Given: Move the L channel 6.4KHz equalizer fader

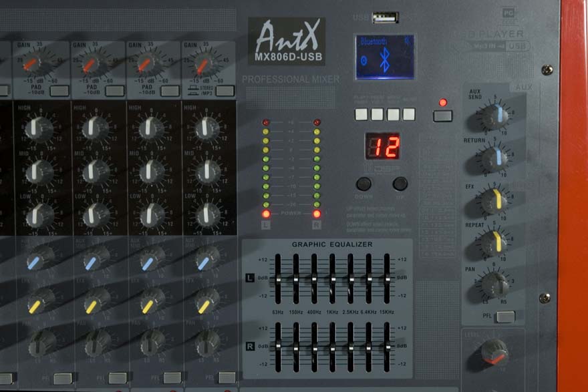Looking at the screenshot, I should (x=369, y=279).
